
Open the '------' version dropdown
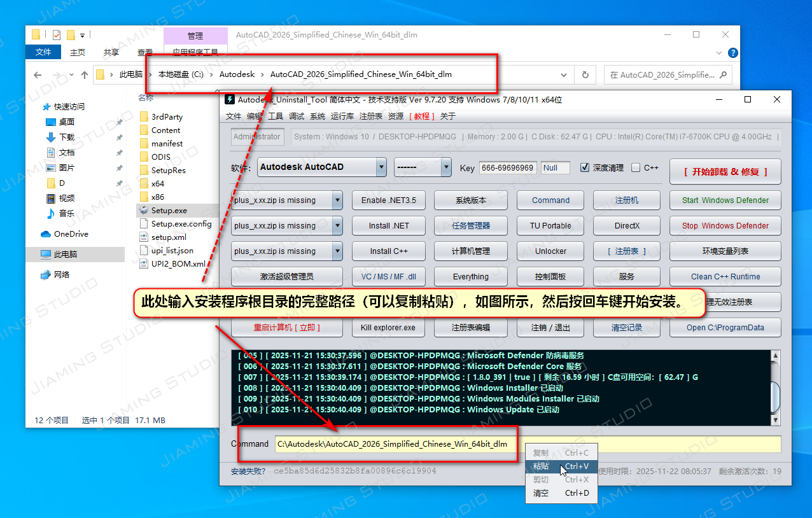[446, 167]
